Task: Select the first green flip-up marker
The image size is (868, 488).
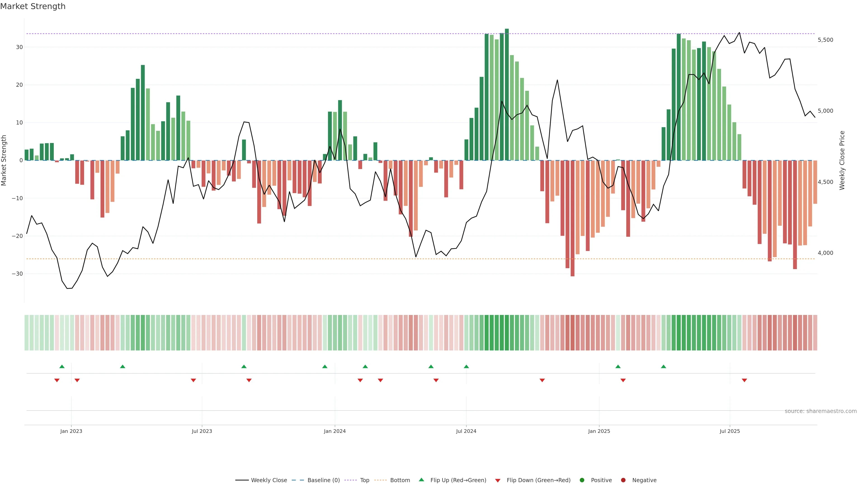Action: 62,366
